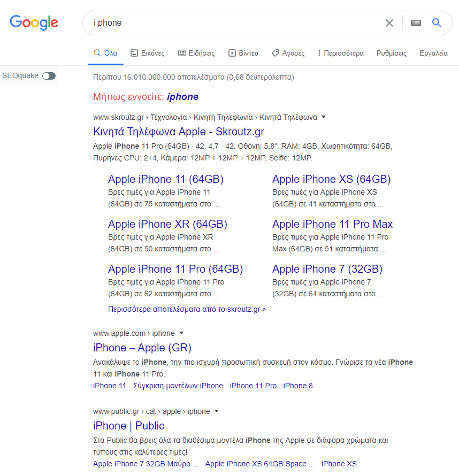
Task: Expand the apple.com result dropdown arrow
Action: click(181, 333)
